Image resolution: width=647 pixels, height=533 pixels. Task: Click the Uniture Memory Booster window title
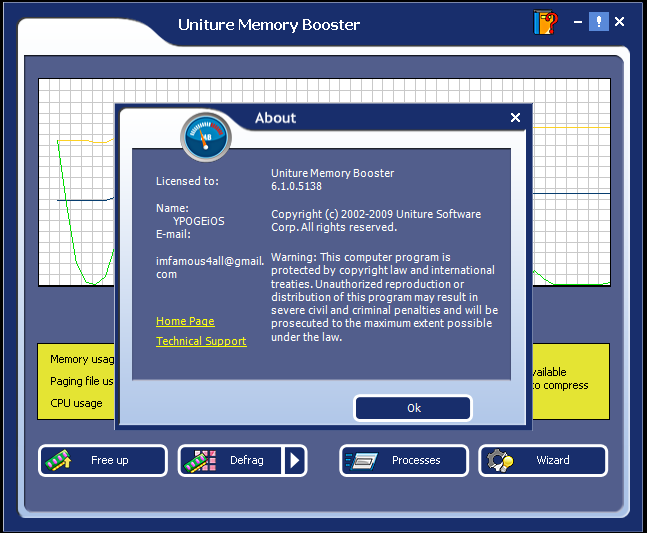pyautogui.click(x=269, y=25)
